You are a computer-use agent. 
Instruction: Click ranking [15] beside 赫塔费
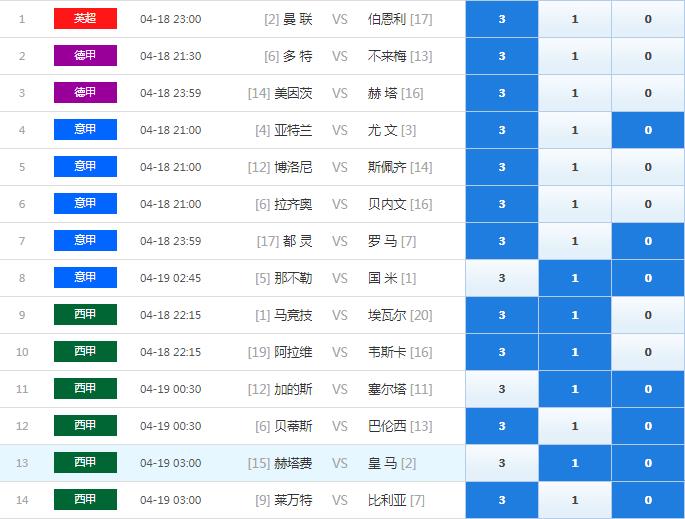[x=259, y=463]
